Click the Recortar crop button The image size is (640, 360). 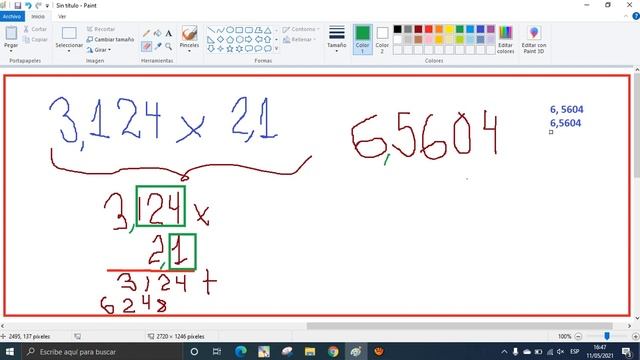[101, 29]
